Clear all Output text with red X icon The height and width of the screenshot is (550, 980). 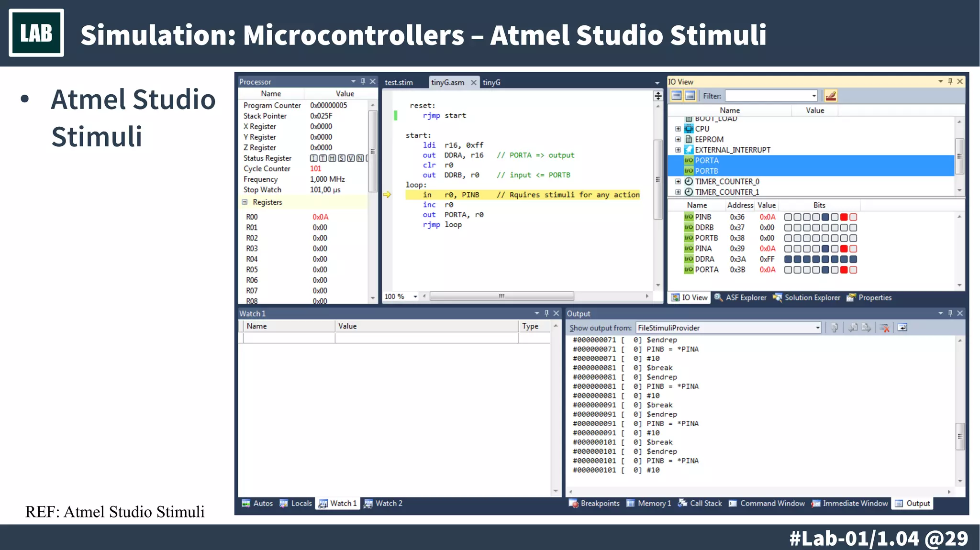click(x=884, y=328)
